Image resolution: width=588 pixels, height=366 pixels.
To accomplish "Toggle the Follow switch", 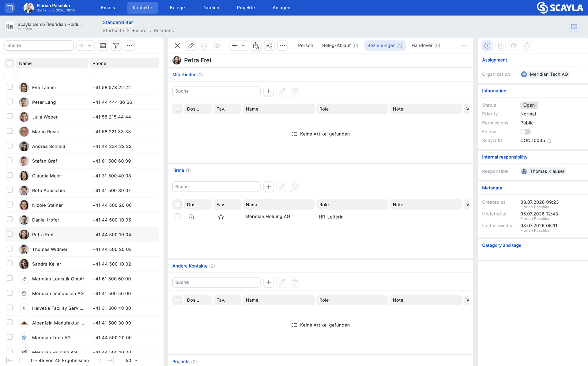I will [x=525, y=132].
